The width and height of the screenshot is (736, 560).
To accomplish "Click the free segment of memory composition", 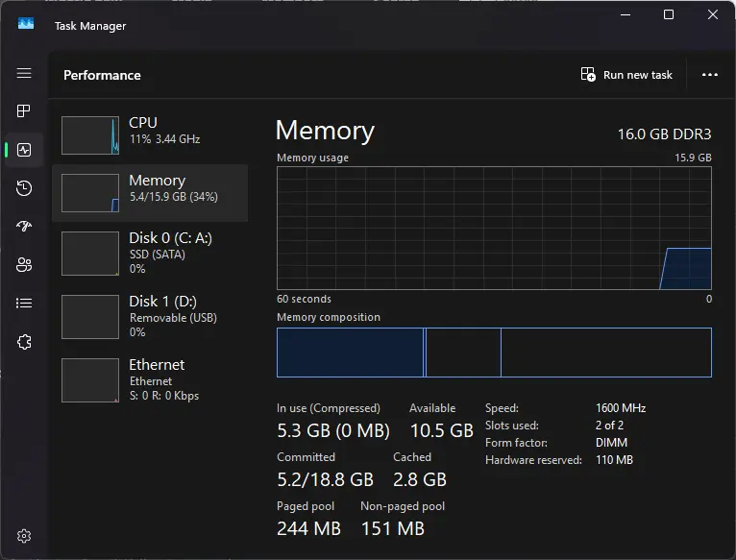I will [606, 353].
